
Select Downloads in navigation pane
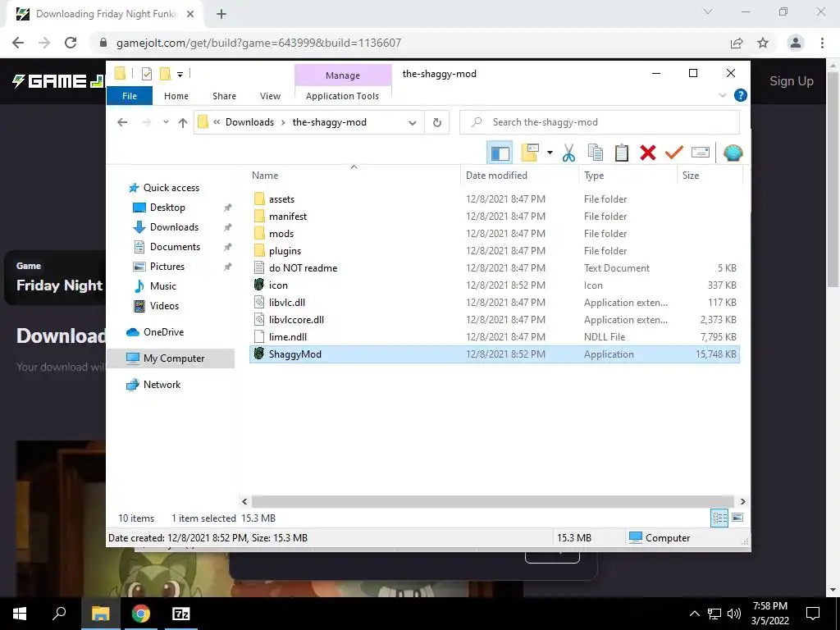click(x=174, y=227)
